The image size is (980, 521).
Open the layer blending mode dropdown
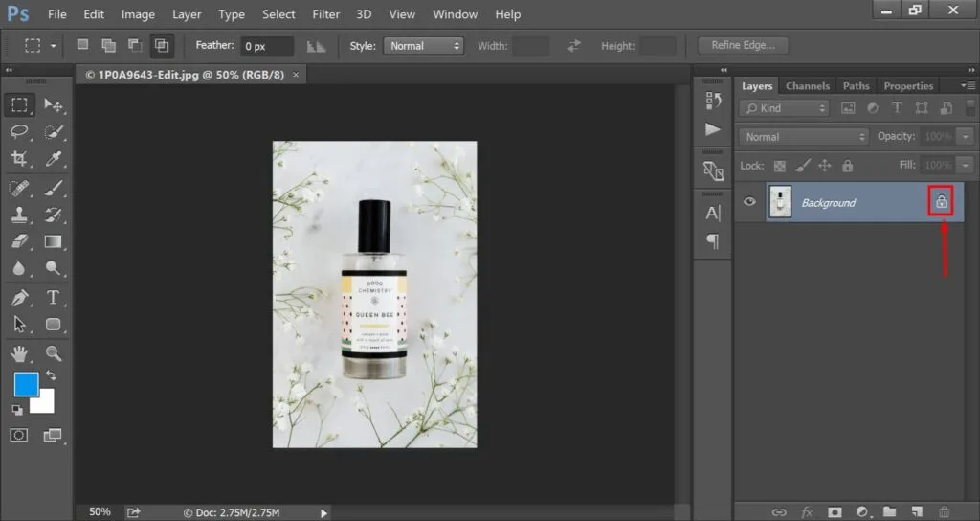pos(804,137)
